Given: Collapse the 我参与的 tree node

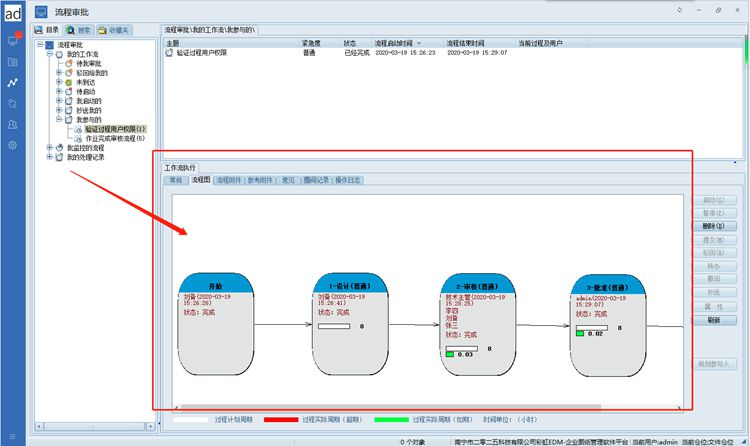Looking at the screenshot, I should click(60, 119).
